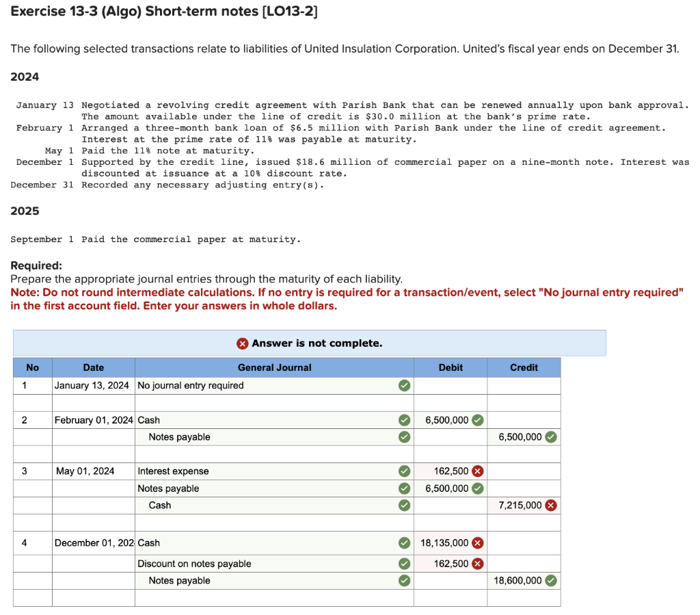Click green check beside "No journal entry required"

pyautogui.click(x=404, y=385)
